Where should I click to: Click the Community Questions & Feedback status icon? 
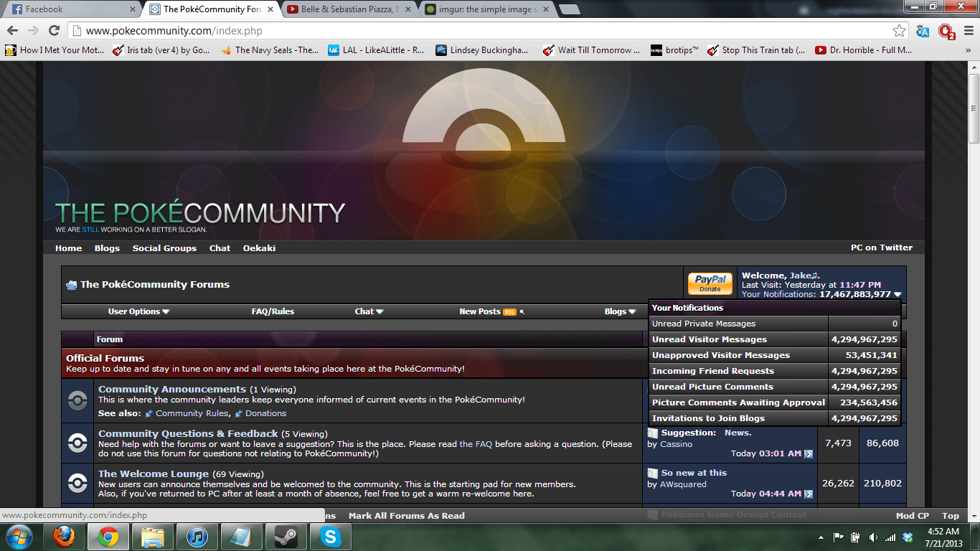[77, 443]
